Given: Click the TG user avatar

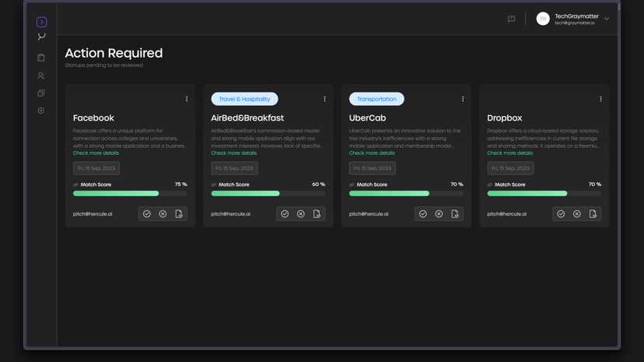Looking at the screenshot, I should (543, 19).
